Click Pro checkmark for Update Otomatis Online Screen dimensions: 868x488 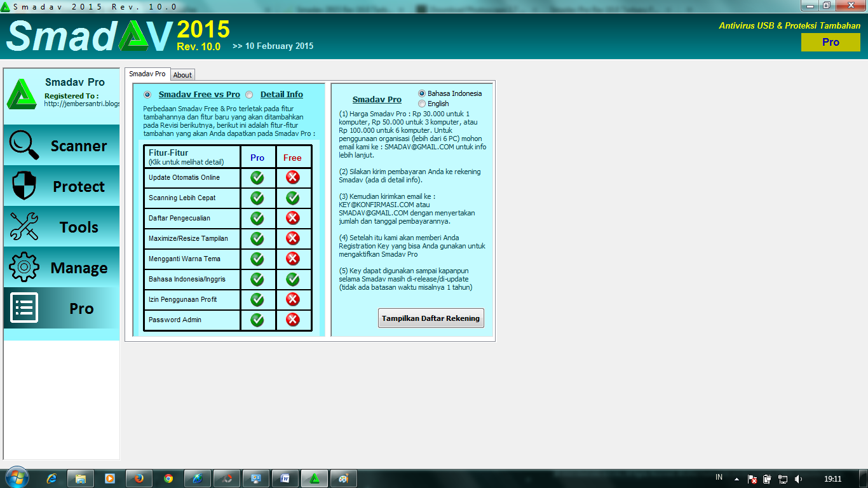pos(257,177)
